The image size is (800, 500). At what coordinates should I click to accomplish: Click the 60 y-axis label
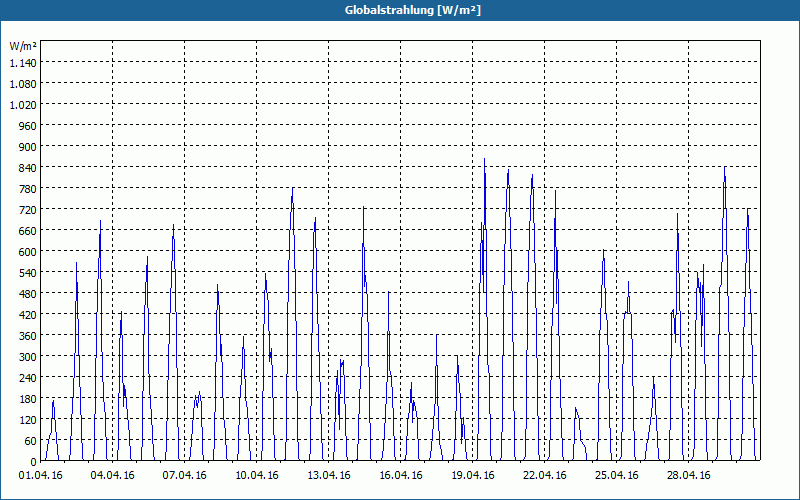click(31, 440)
